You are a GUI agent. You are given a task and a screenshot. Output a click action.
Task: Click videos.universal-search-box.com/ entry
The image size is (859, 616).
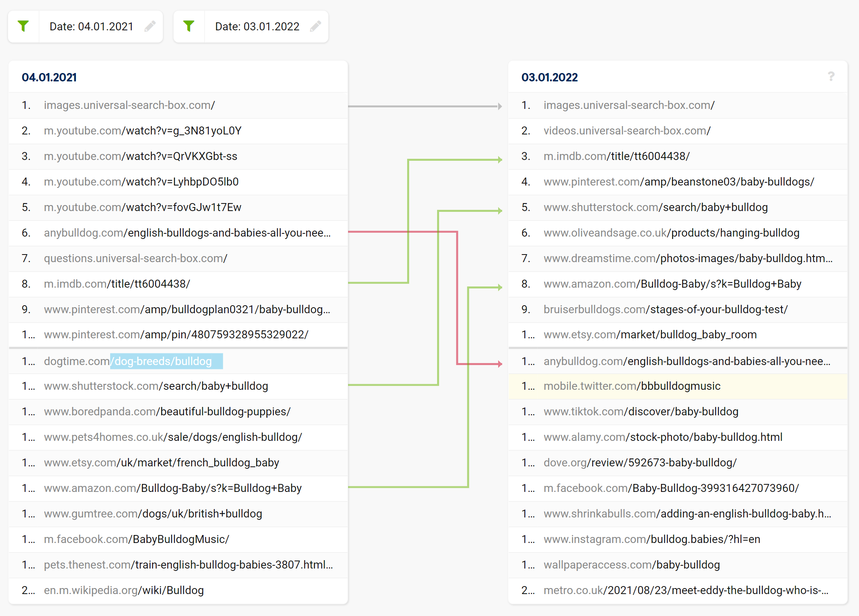pyautogui.click(x=627, y=131)
